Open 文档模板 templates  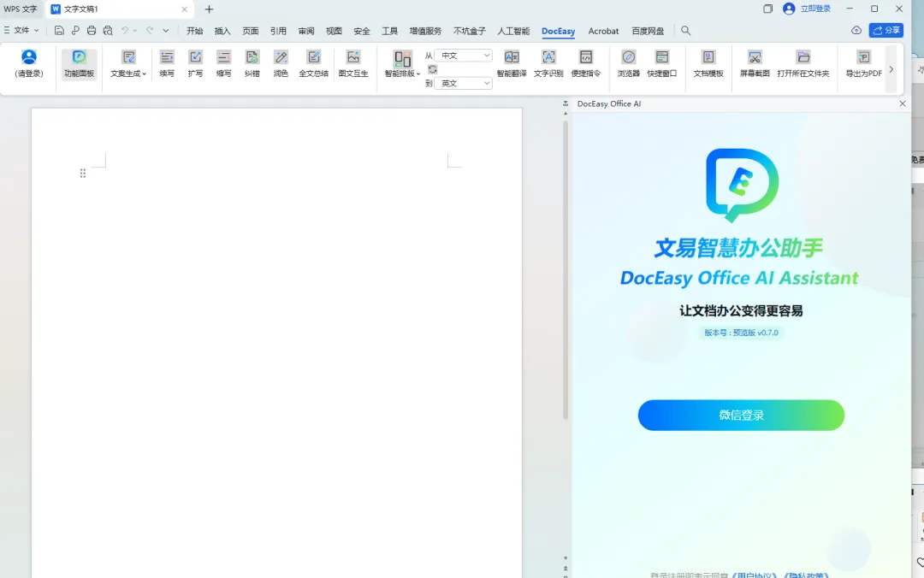coord(708,63)
